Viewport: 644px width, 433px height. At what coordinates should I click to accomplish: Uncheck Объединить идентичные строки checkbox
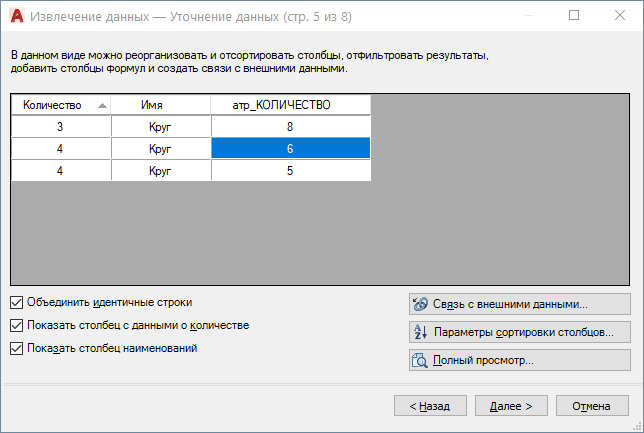click(16, 303)
